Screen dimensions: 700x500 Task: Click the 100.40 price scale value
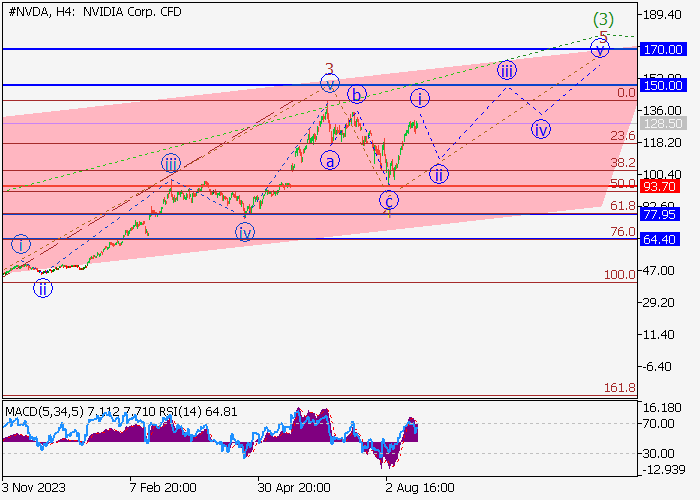(662, 174)
